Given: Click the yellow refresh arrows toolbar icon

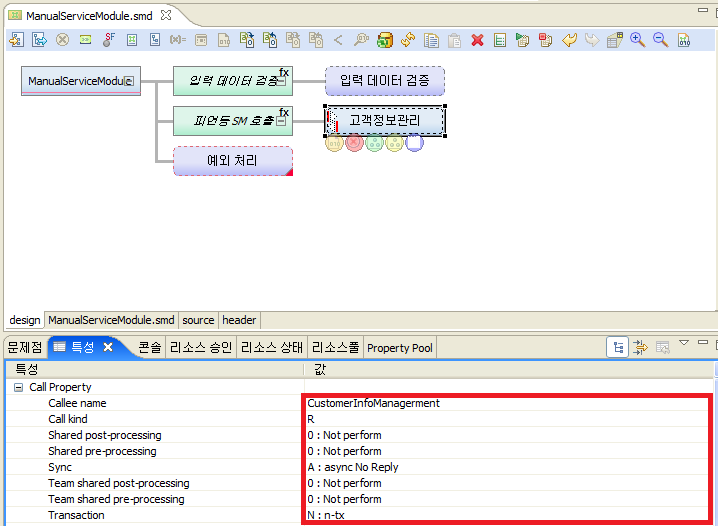Looking at the screenshot, I should pos(408,40).
